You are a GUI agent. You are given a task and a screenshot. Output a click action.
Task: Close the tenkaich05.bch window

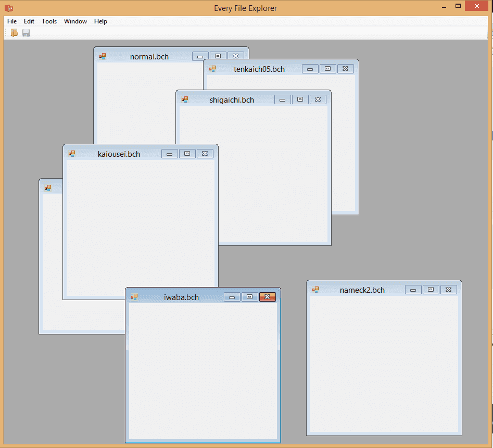(x=345, y=69)
